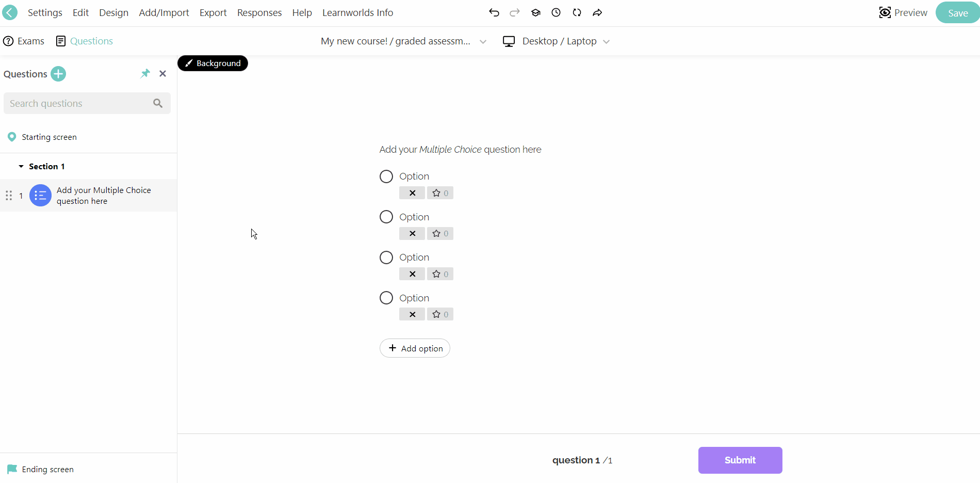Collapse Section 1 with its chevron

[21, 166]
